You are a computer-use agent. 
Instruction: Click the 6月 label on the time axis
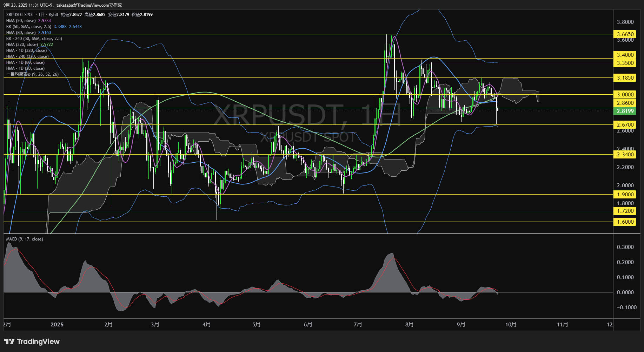pos(308,325)
